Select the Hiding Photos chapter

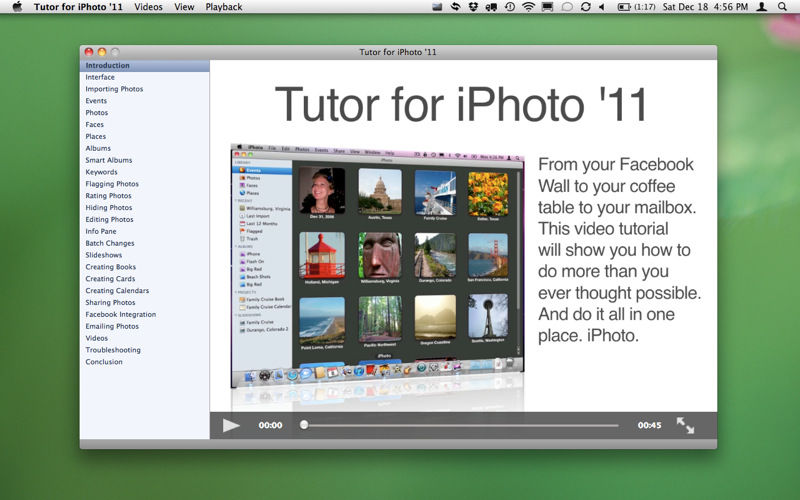(x=144, y=207)
